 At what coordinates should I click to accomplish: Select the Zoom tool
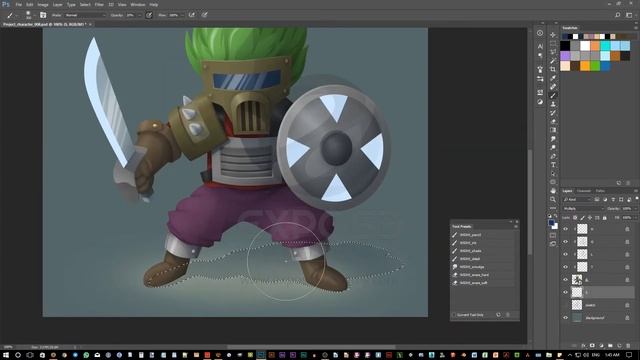[553, 199]
